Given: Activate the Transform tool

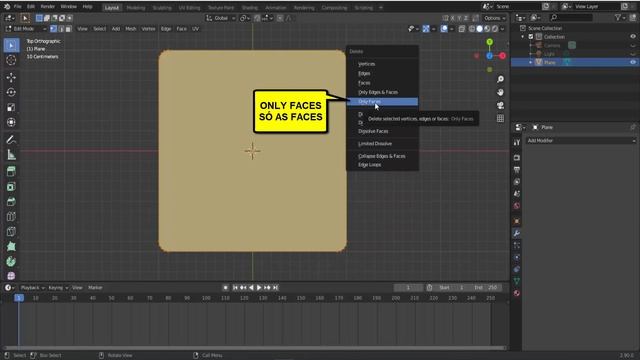Looking at the screenshot, I should tap(11, 122).
